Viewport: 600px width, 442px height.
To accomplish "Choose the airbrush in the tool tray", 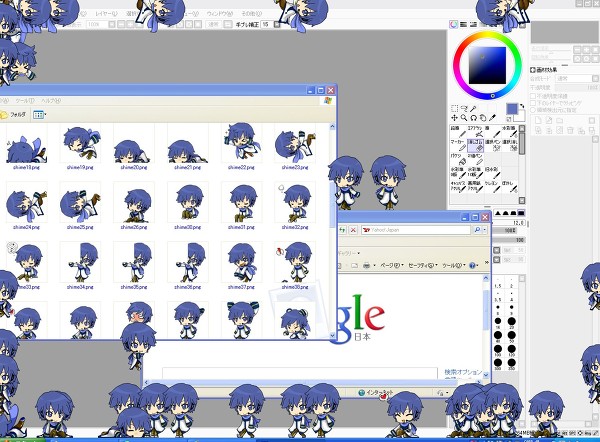I will coord(476,131).
